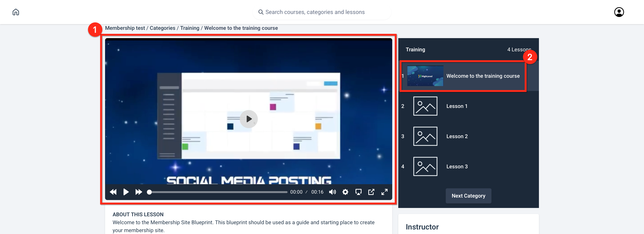Select Lesson 2 from the lesson list

pyautogui.click(x=456, y=136)
